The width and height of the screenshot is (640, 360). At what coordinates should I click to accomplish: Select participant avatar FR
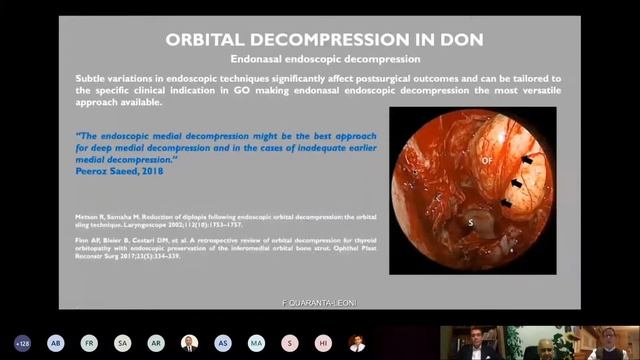coord(89,344)
